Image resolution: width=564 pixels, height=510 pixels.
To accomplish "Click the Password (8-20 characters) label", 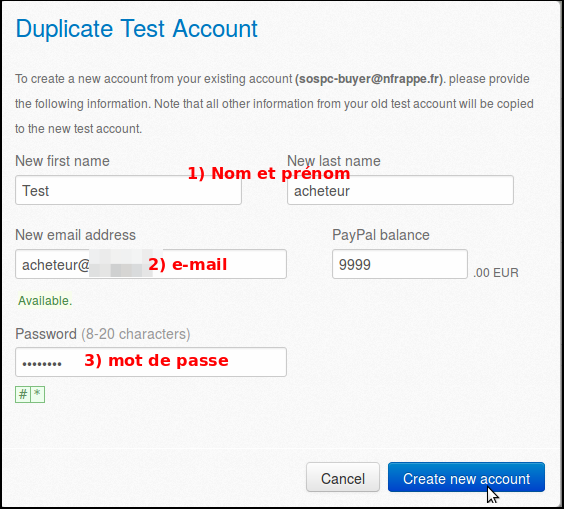I will tap(103, 334).
